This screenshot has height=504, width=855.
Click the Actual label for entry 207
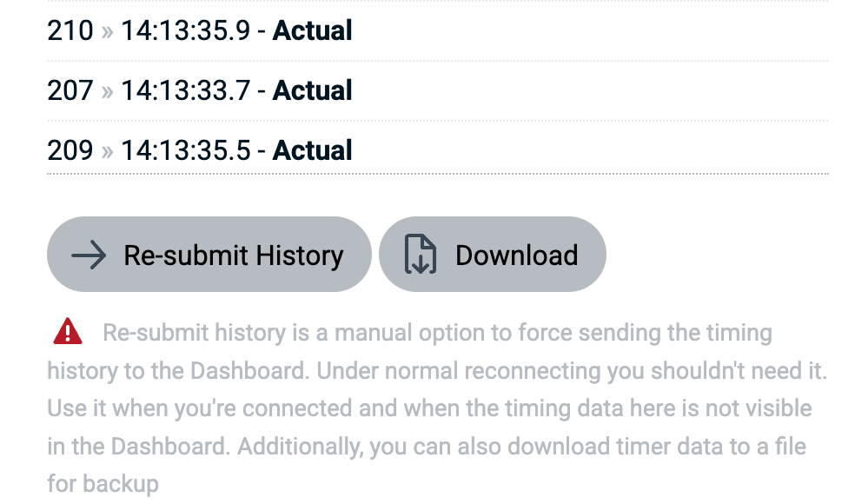point(312,91)
